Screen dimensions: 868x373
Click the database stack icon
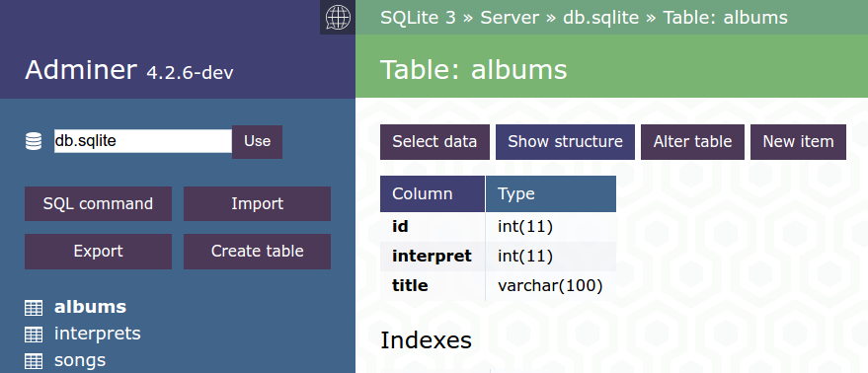34,142
